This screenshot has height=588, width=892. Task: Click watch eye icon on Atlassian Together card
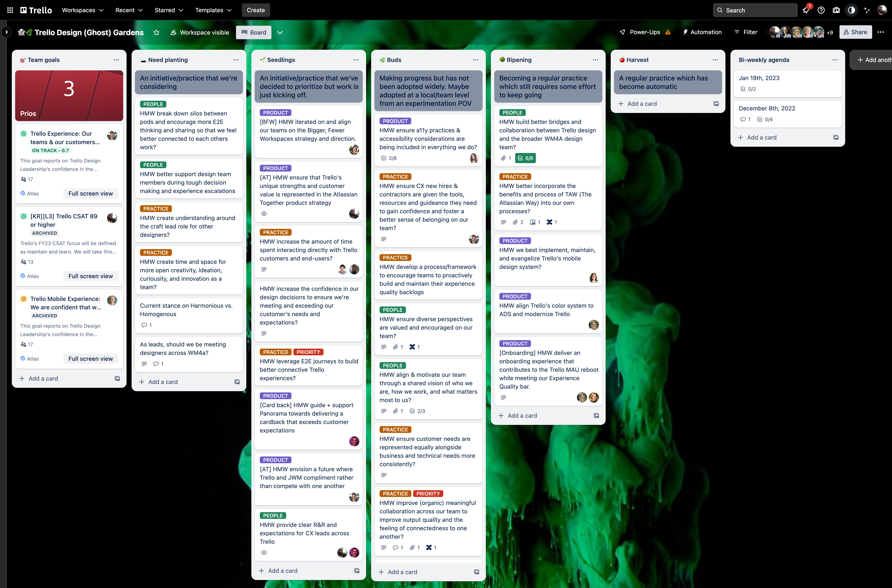pyautogui.click(x=264, y=214)
